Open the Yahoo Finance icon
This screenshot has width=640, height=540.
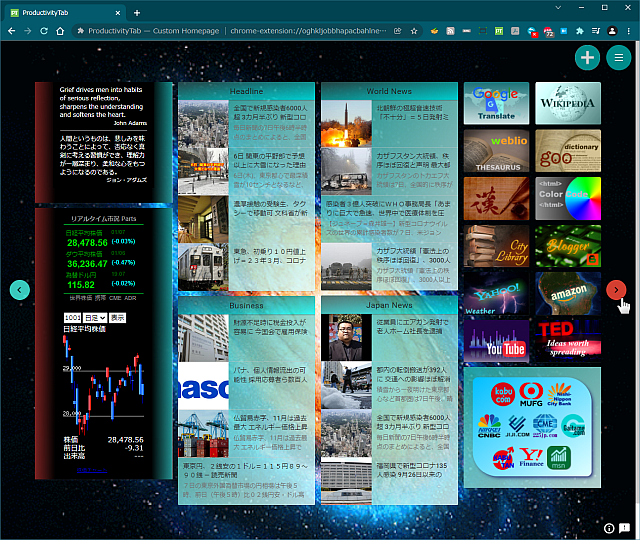pyautogui.click(x=531, y=458)
